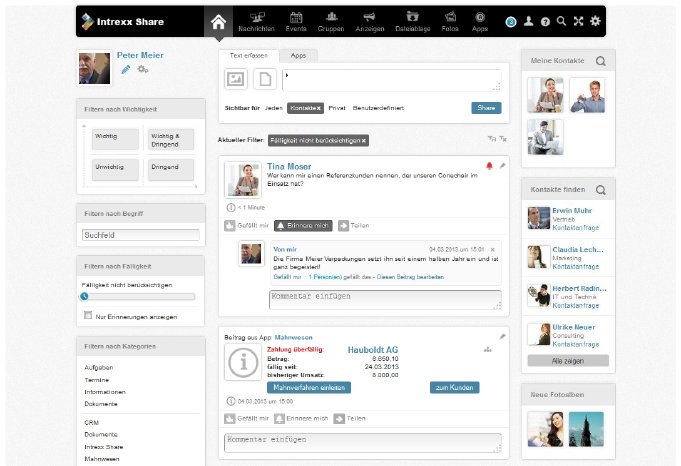Open profile settings gears icon
Viewport: 681px width, 466px height.
click(142, 69)
